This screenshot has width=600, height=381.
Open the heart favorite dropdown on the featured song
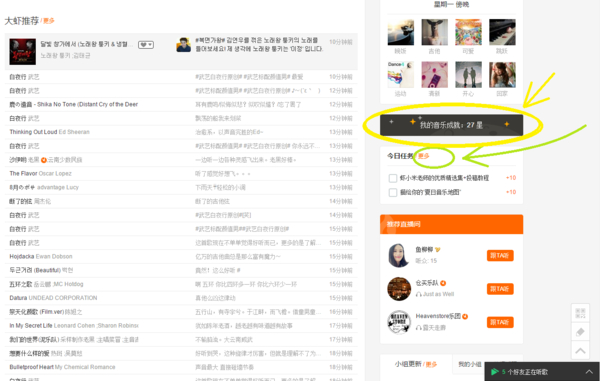click(146, 45)
